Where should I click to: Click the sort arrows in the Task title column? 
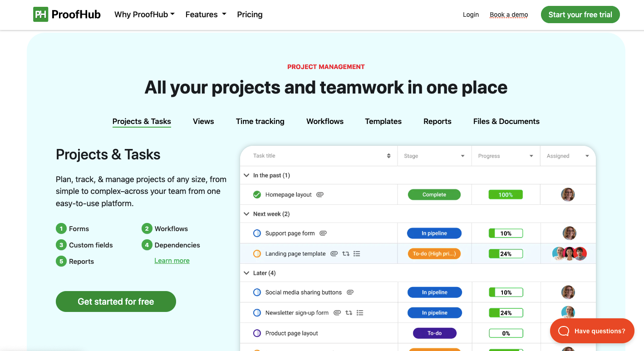pos(388,156)
